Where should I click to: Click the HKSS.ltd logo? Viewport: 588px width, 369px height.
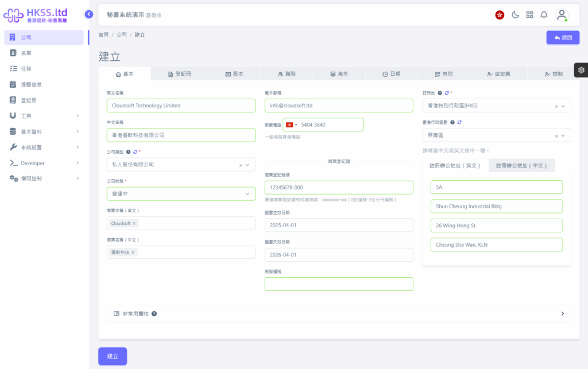(36, 15)
